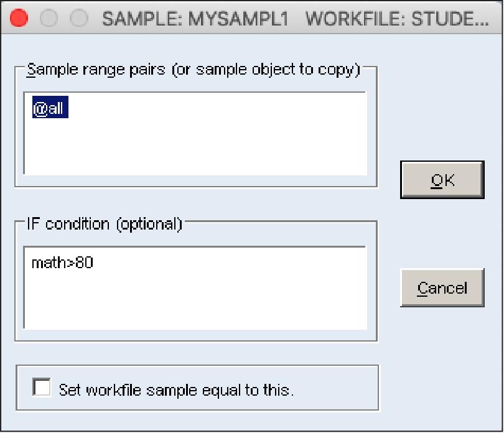Viewport: 504px width, 433px height.
Task: Click the "Set workfile sample equal to this" label
Action: point(176,390)
